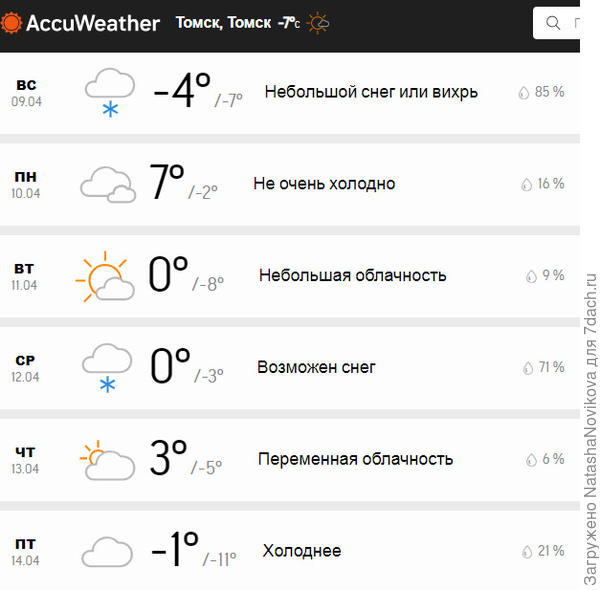
Task: Click Sunday's snow cloud icon
Action: click(x=110, y=92)
